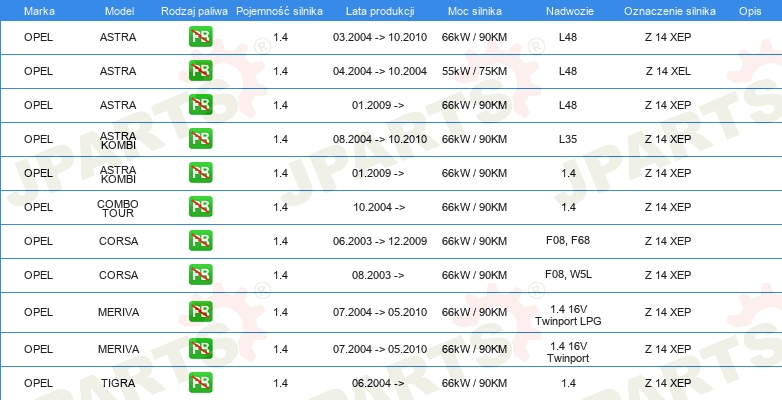
Task: Click the Rodzaj paliwa column header
Action: click(195, 11)
